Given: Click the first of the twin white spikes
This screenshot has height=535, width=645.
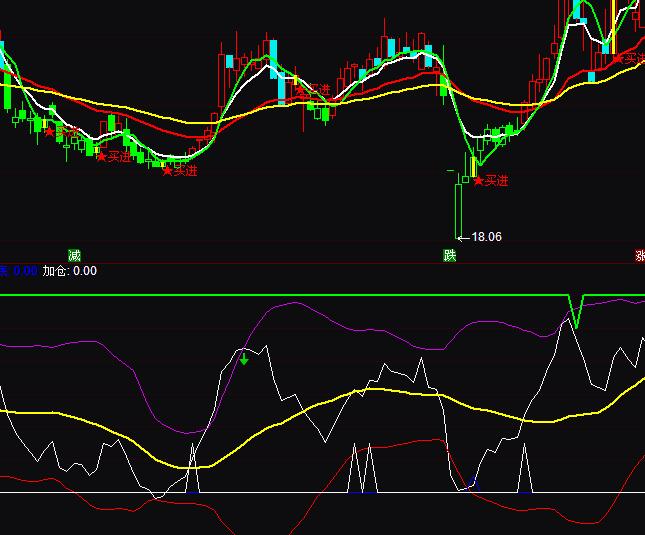Looking at the screenshot, I should (x=354, y=468).
